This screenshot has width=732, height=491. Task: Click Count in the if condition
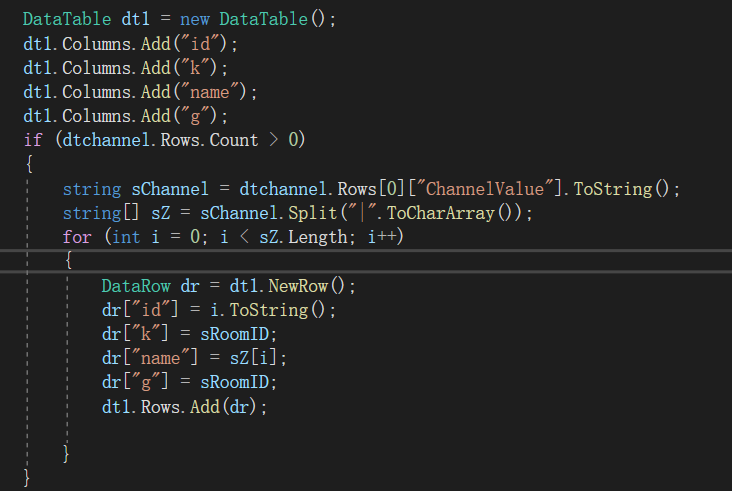tap(233, 139)
